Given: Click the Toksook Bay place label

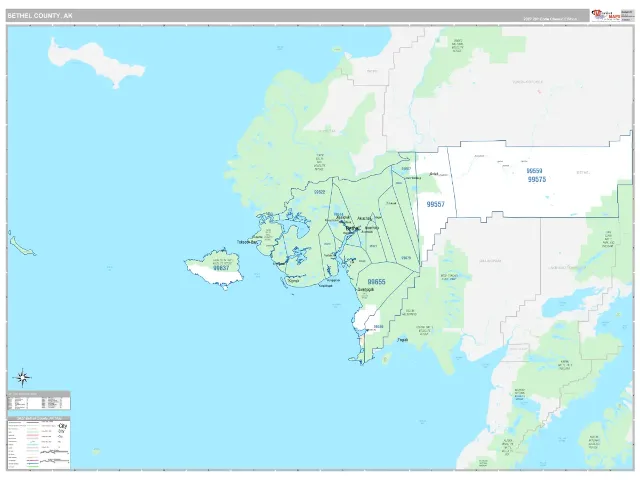Looking at the screenshot, I should point(247,242).
